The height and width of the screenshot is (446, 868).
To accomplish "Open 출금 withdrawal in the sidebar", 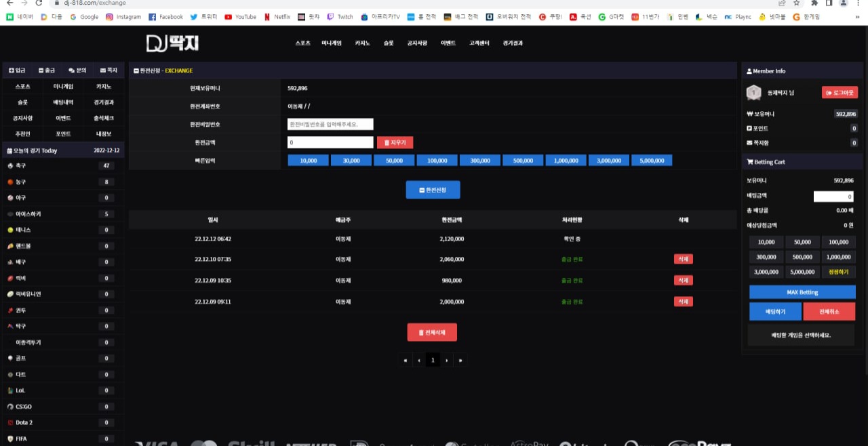I will point(47,70).
